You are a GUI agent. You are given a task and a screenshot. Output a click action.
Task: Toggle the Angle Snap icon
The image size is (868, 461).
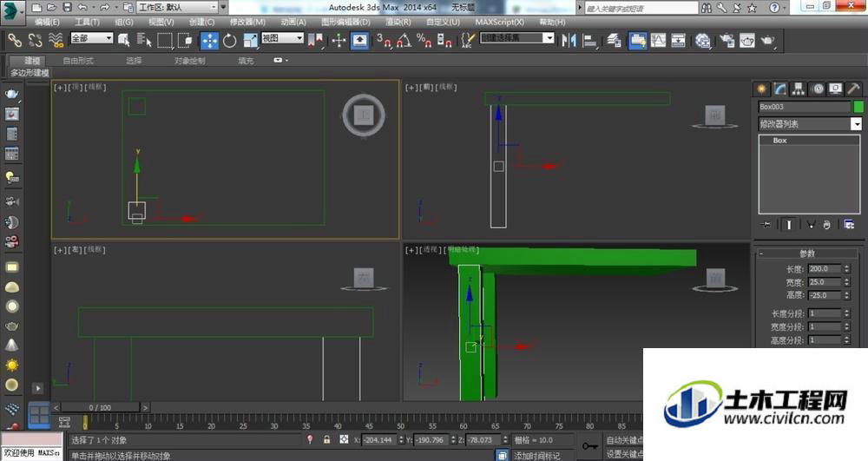click(x=404, y=41)
